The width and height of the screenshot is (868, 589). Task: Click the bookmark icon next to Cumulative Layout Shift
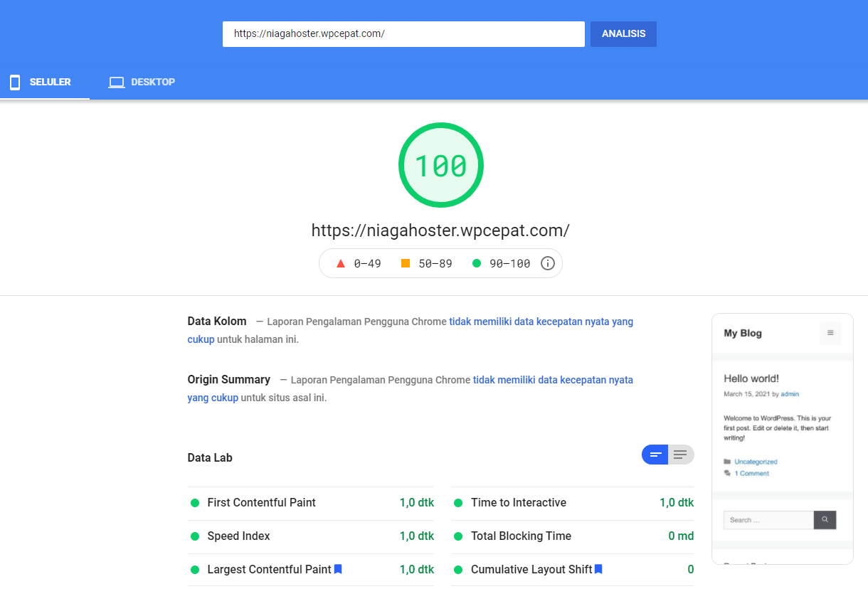tap(599, 569)
